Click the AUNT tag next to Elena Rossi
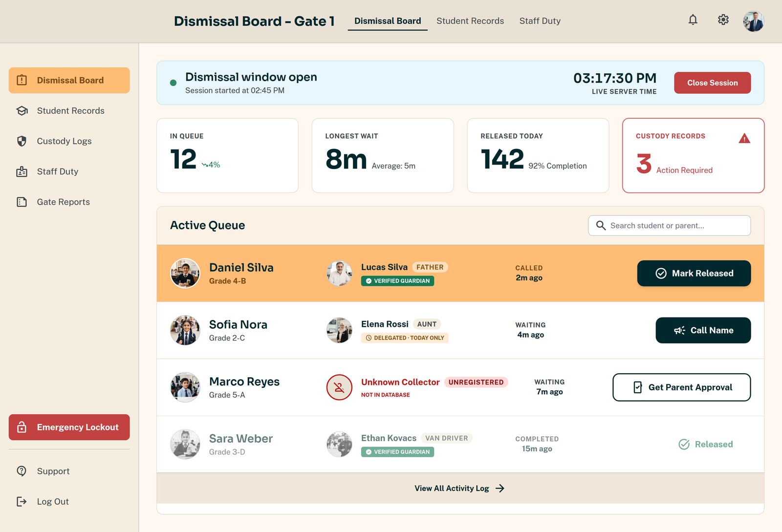The height and width of the screenshot is (532, 782). pyautogui.click(x=427, y=324)
